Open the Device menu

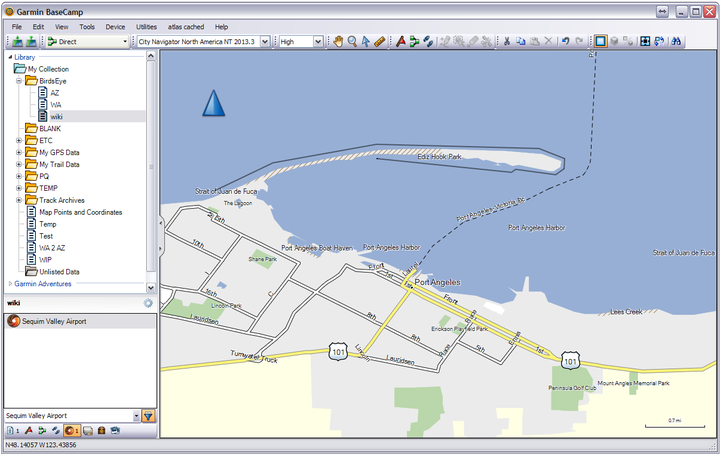tap(115, 27)
